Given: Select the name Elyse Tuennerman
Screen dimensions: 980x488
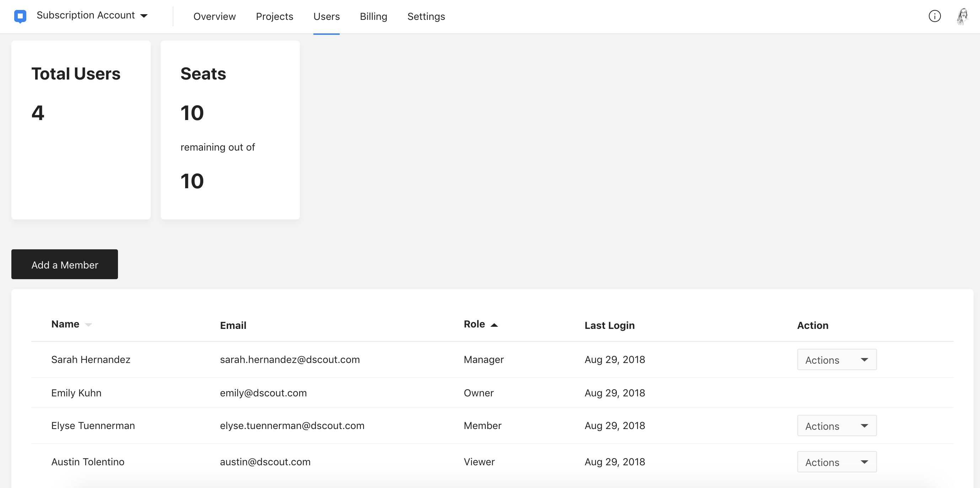Looking at the screenshot, I should [93, 425].
